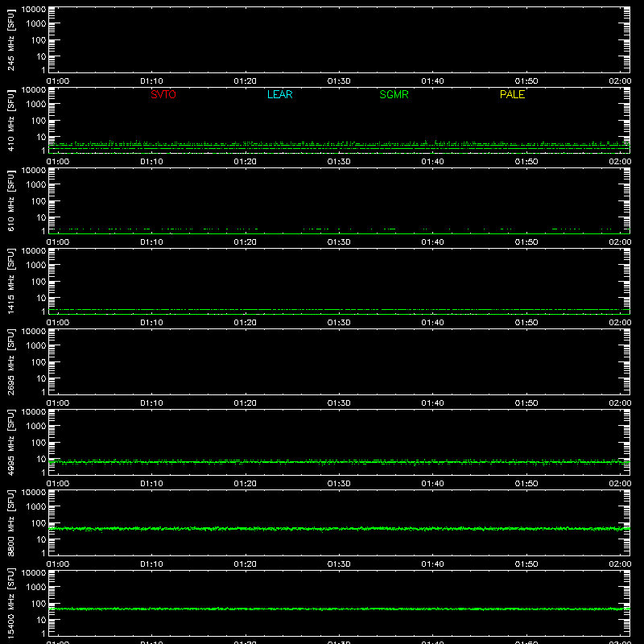644x644 pixels.
Task: Click 01:00 time label below 8800 MHz panel
Action: [x=58, y=564]
